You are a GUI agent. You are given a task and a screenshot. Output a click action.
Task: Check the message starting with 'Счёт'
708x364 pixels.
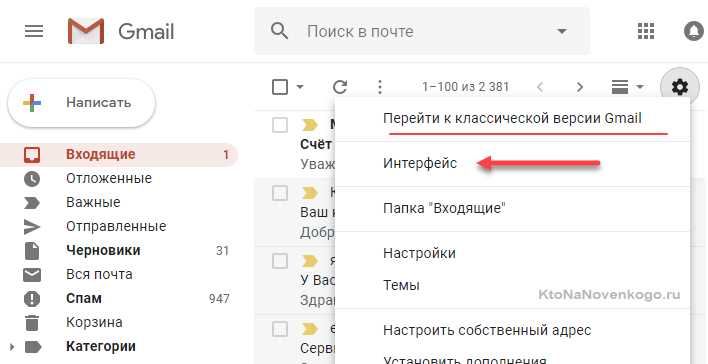pos(280,125)
